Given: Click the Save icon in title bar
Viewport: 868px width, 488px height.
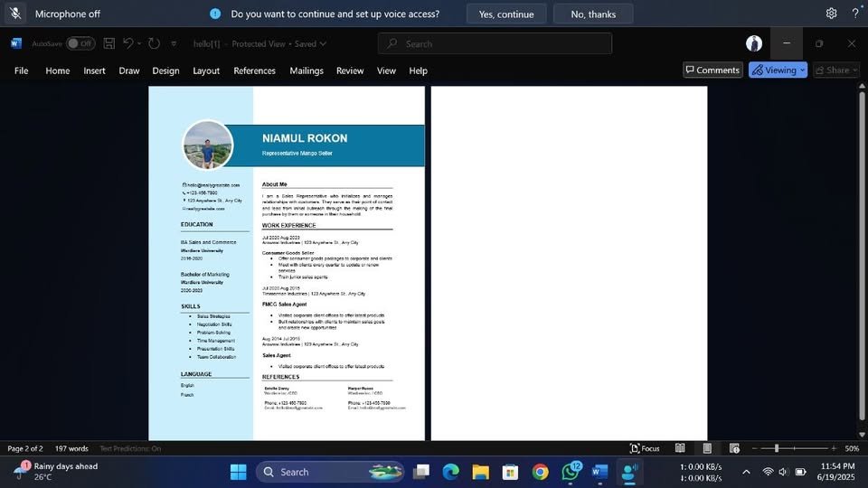Looking at the screenshot, I should pyautogui.click(x=109, y=43).
